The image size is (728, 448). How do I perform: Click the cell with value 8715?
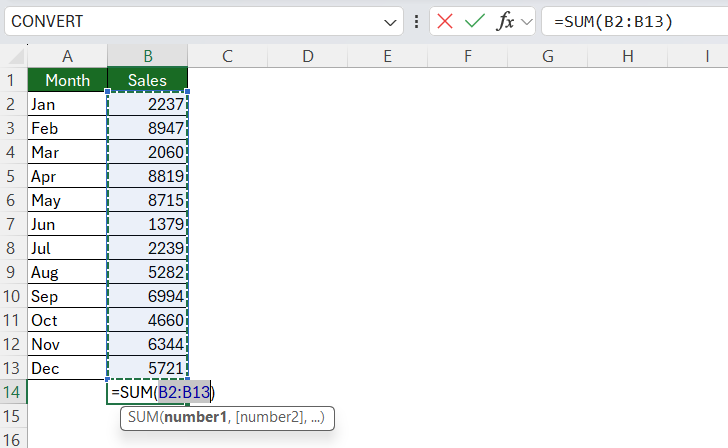click(148, 200)
